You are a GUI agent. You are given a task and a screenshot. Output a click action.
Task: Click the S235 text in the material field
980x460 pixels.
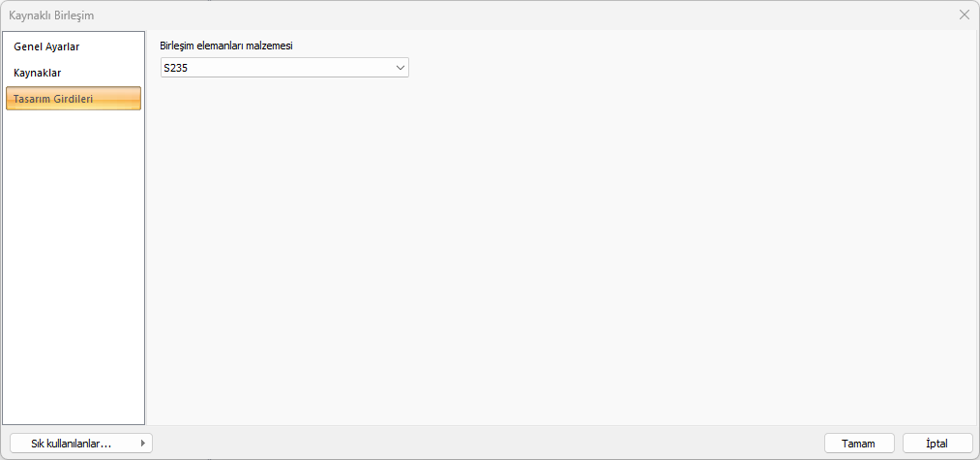[175, 68]
